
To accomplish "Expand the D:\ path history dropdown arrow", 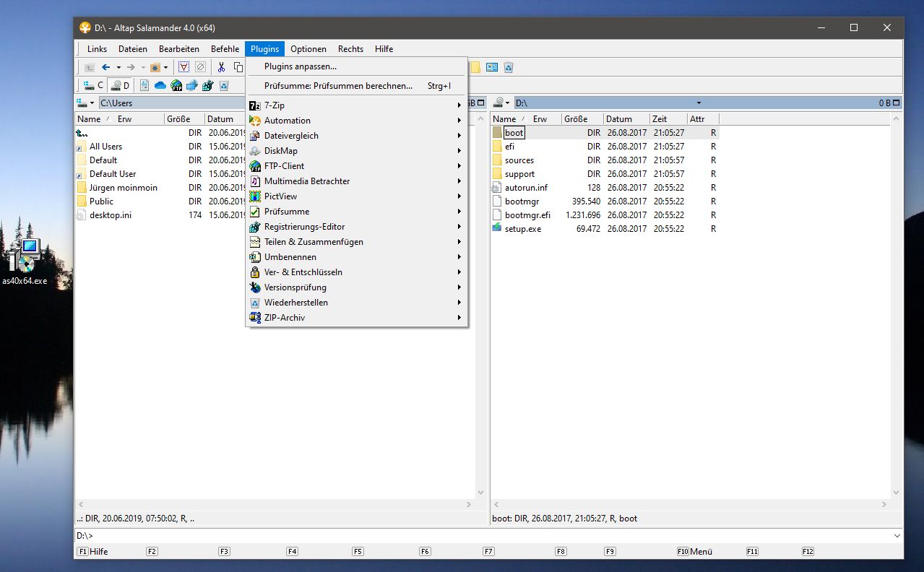I will 699,103.
